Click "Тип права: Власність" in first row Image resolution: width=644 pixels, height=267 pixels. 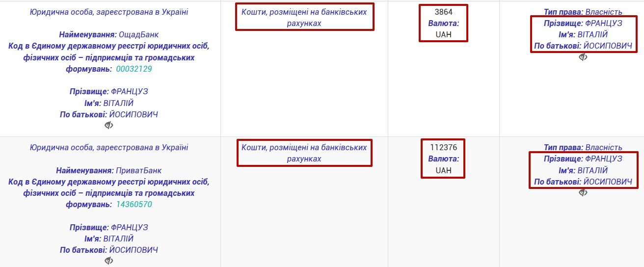[x=583, y=12]
